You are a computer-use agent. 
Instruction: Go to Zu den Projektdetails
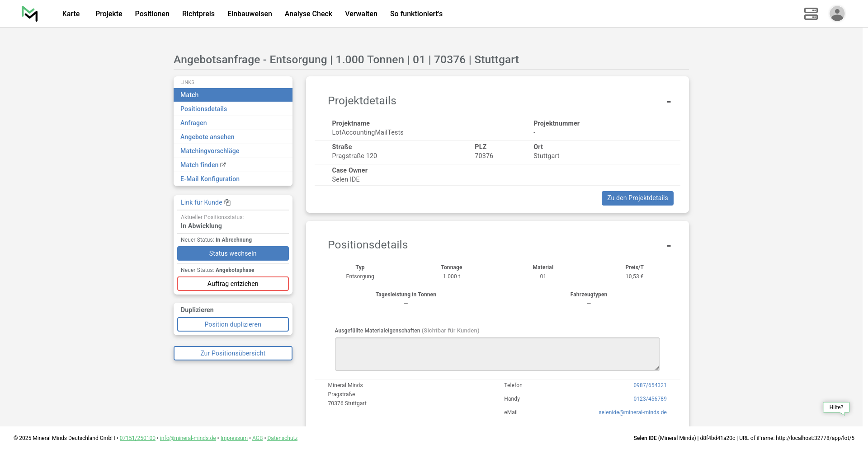[637, 198]
